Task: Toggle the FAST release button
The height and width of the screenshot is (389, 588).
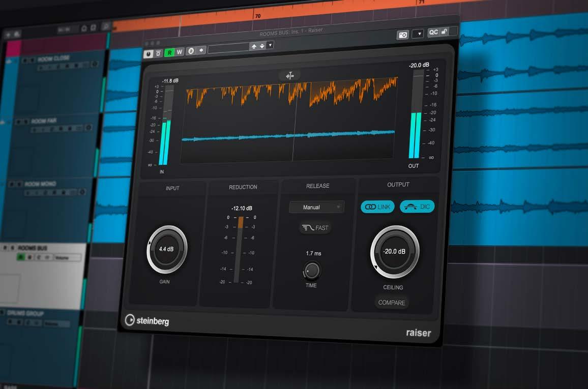Action: click(315, 227)
